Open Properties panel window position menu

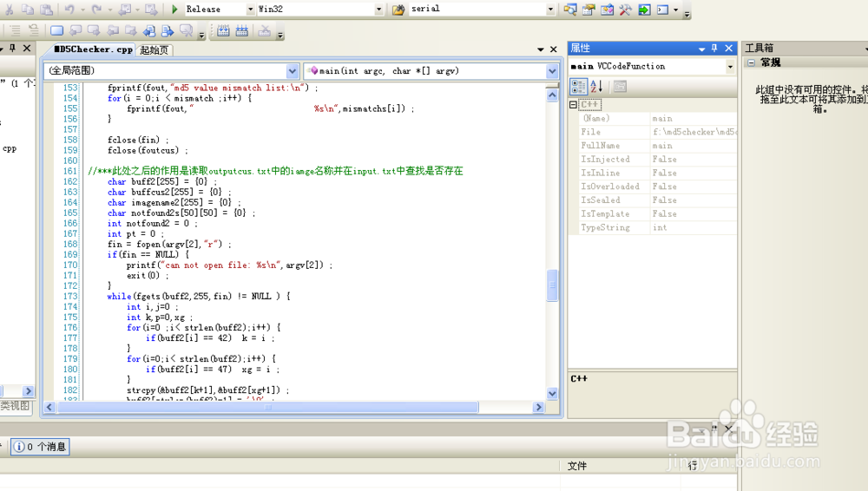coord(701,49)
